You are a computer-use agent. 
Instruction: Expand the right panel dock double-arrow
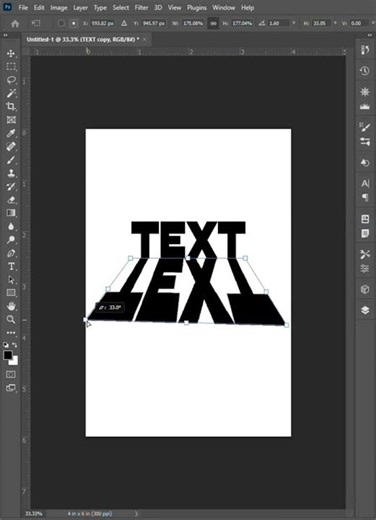pyautogui.click(x=370, y=35)
